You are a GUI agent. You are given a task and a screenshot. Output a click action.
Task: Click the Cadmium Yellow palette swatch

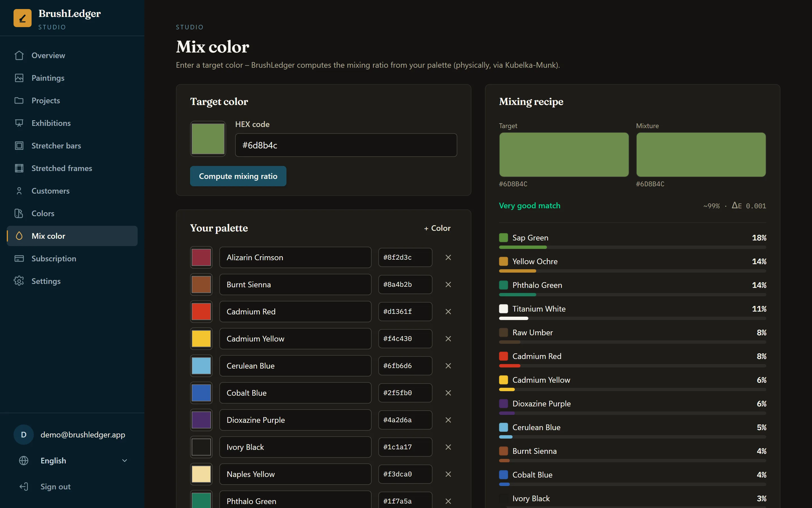click(201, 339)
